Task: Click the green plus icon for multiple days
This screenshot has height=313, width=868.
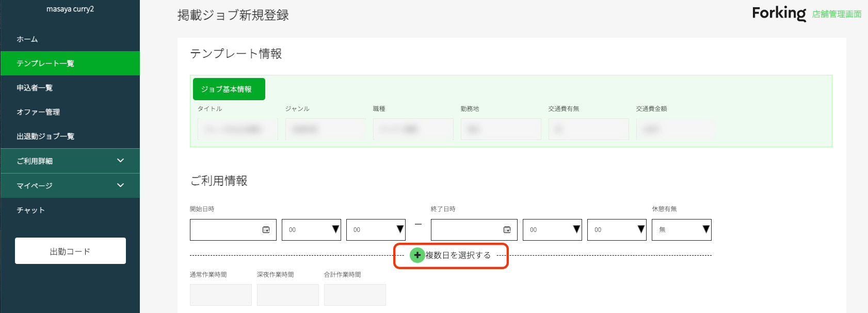Action: coord(417,255)
